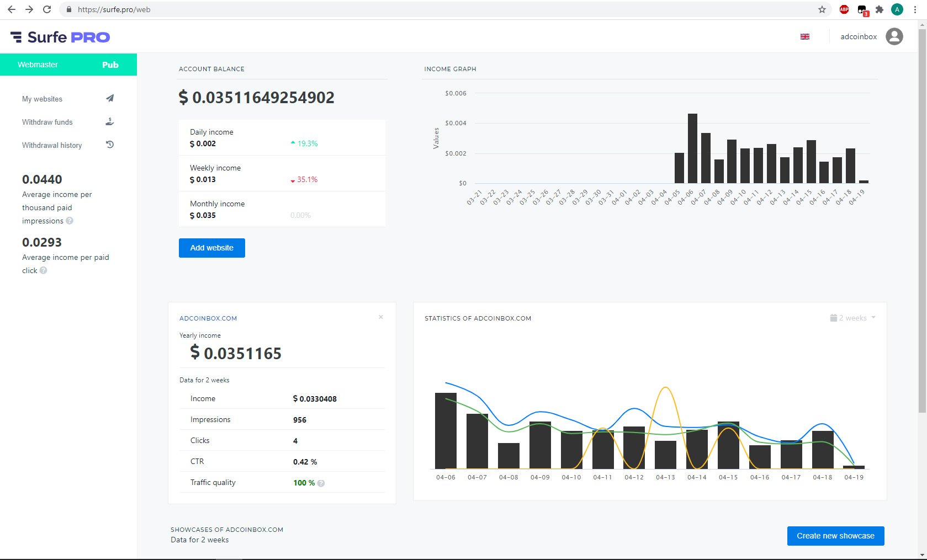Screen dimensions: 927x560
Task: Click the CTR value 0.42 %
Action: tap(305, 462)
